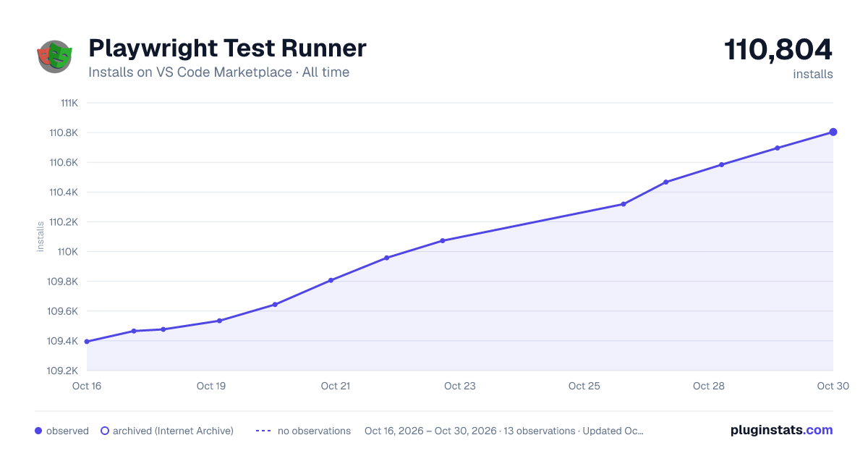This screenshot has height=456, width=868.
Task: Click the 'Oct 19' x-axis label
Action: (x=211, y=386)
